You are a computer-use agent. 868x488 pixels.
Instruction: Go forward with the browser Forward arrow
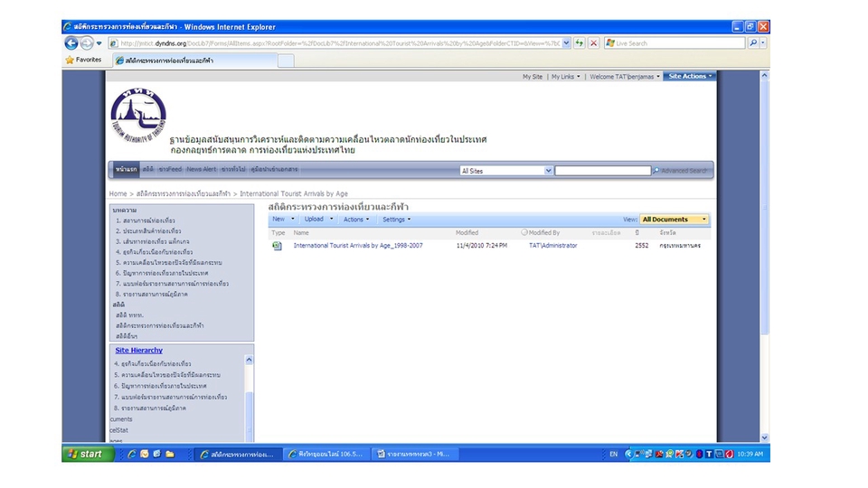87,42
